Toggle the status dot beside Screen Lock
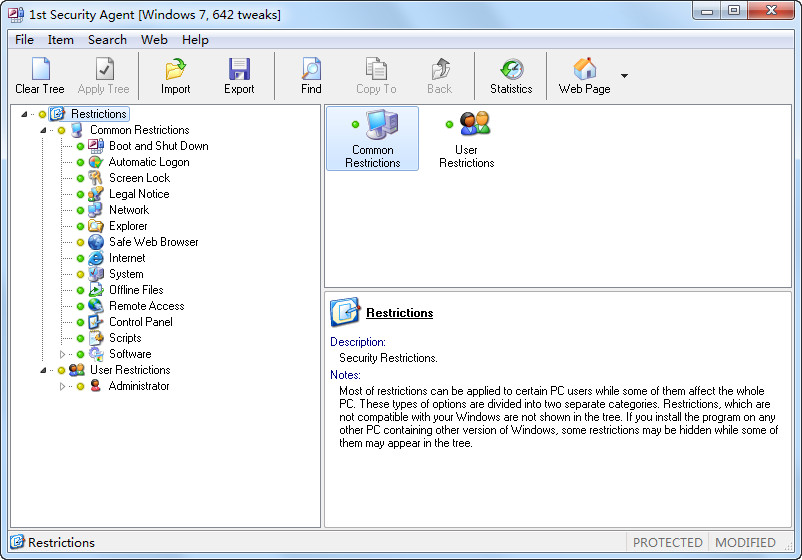This screenshot has width=802, height=560. coord(80,178)
